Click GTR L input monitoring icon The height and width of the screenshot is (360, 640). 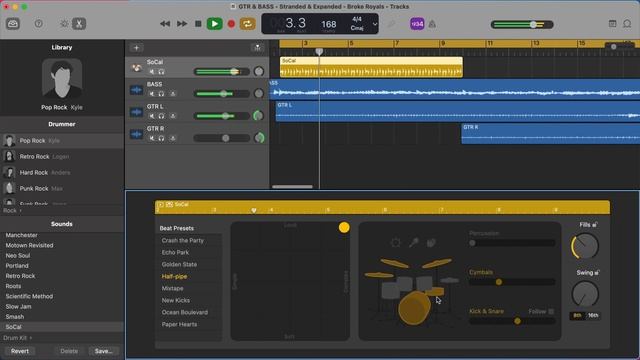pyautogui.click(x=173, y=116)
